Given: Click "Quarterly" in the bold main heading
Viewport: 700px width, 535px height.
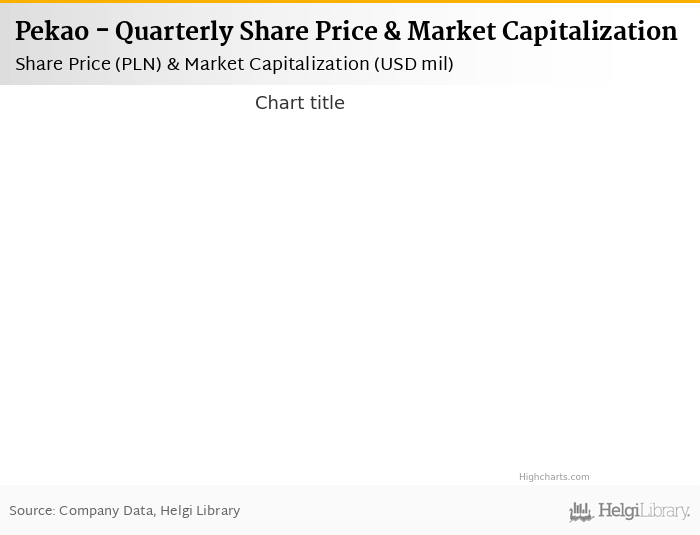Looking at the screenshot, I should point(174,32).
